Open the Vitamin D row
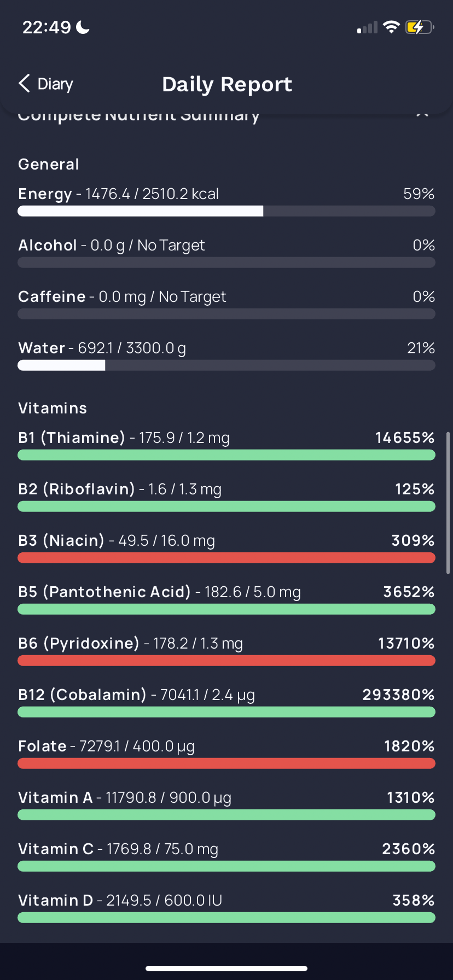 pyautogui.click(x=226, y=908)
